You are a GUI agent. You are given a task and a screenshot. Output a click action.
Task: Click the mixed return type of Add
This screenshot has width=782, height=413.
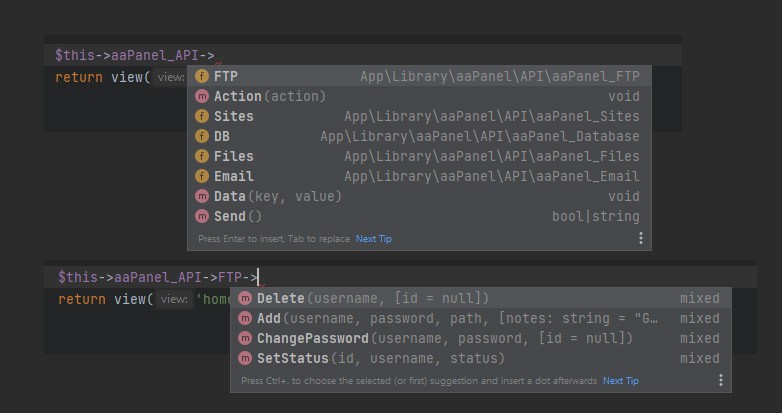pyautogui.click(x=700, y=318)
